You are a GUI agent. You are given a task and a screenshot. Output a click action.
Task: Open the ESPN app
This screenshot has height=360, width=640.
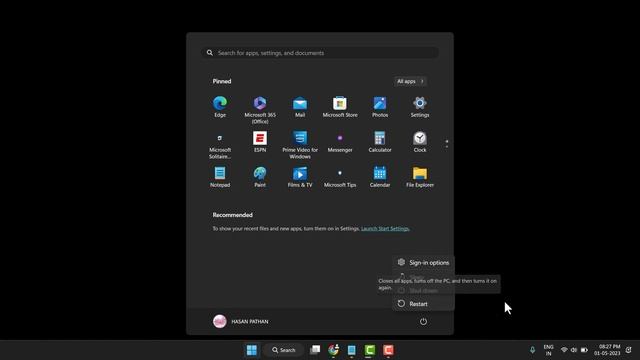[260, 142]
